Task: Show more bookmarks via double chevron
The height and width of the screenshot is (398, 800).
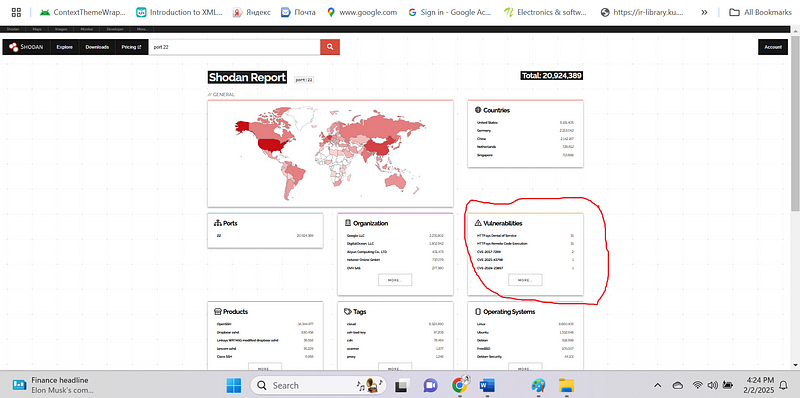Action: (704, 12)
